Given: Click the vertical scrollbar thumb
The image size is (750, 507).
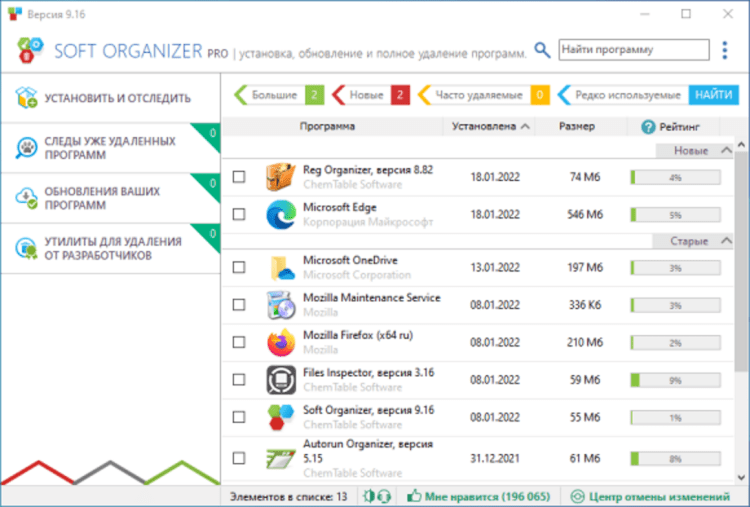Looking at the screenshot, I should (x=741, y=261).
